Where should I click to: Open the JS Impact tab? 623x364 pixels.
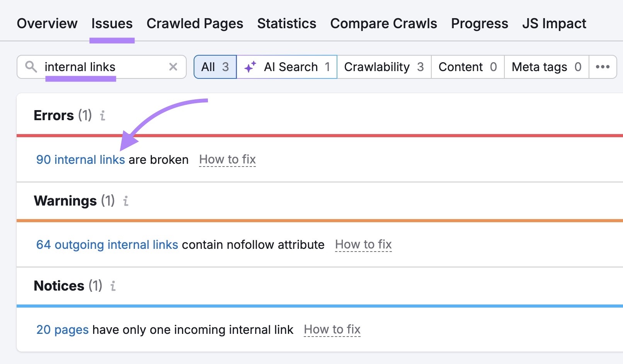click(554, 24)
